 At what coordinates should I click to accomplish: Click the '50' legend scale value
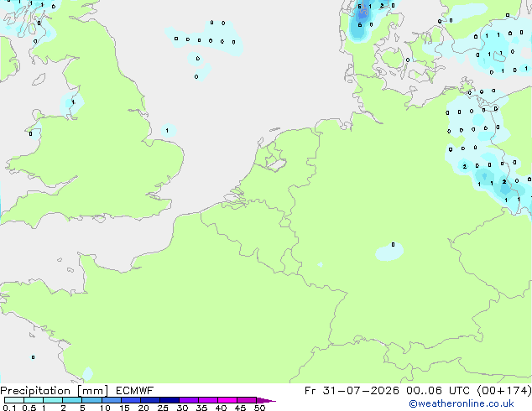pyautogui.click(x=259, y=408)
